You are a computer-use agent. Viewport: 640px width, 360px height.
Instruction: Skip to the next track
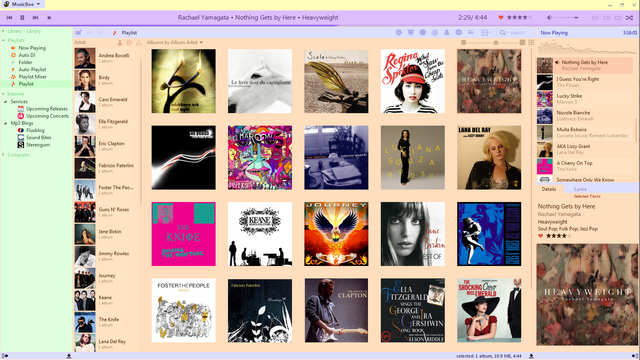pyautogui.click(x=36, y=18)
